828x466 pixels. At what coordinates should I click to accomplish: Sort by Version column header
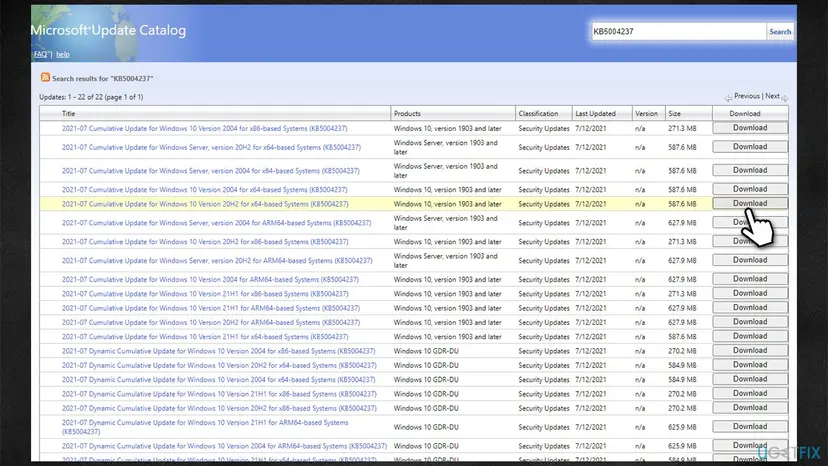point(646,114)
